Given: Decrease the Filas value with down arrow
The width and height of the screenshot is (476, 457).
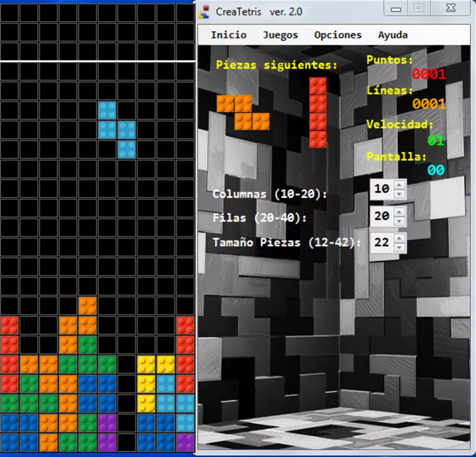Looking at the screenshot, I should pyautogui.click(x=399, y=221).
